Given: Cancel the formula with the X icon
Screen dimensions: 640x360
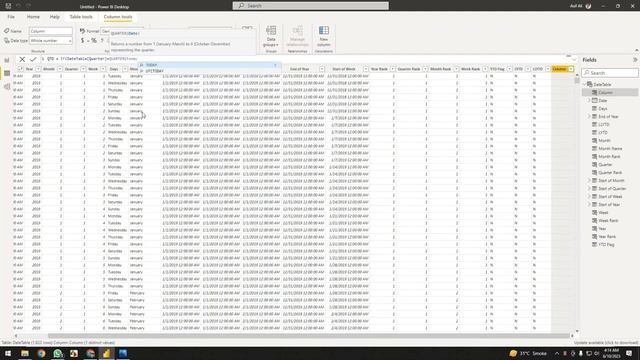Looking at the screenshot, I should pos(22,59).
